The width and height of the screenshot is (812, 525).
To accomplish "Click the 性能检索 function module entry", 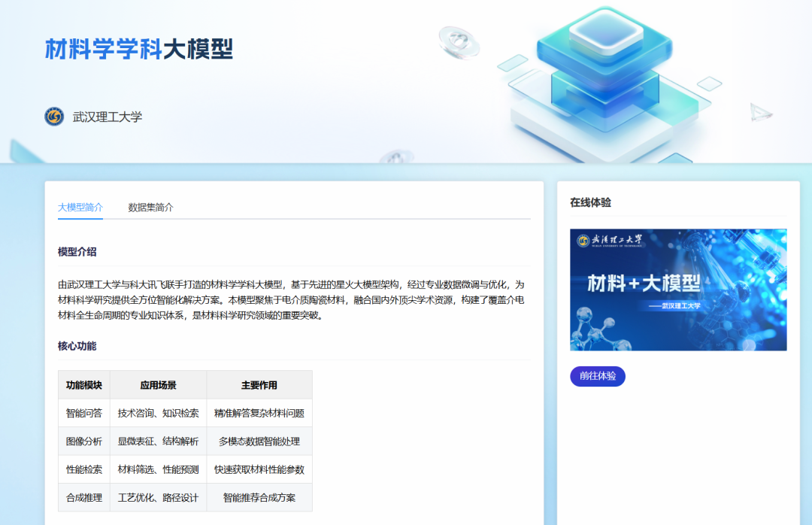I will 84,469.
